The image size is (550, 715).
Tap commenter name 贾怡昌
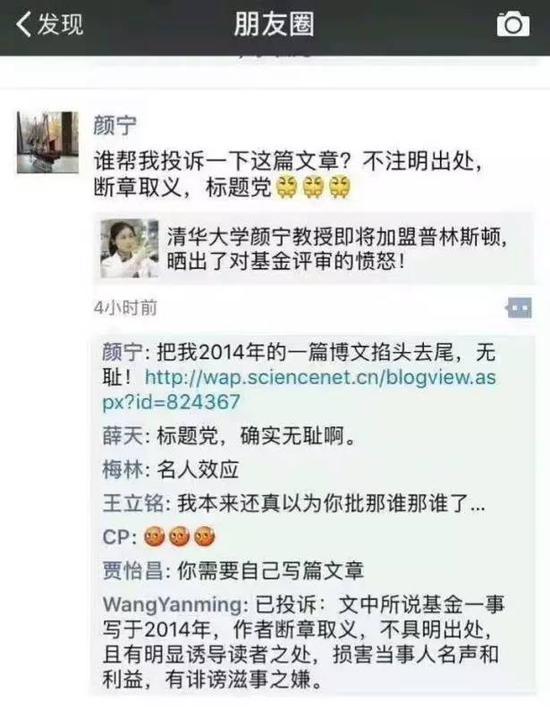coord(133,571)
